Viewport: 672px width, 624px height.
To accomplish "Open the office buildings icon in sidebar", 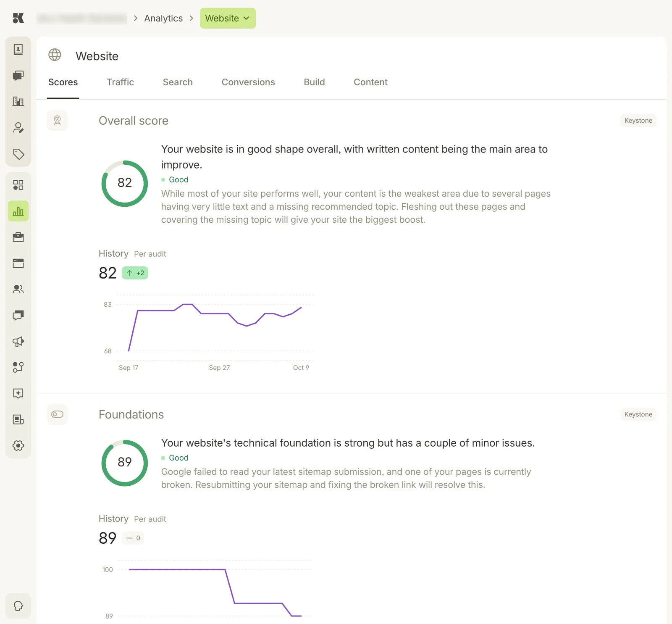I will (18, 101).
